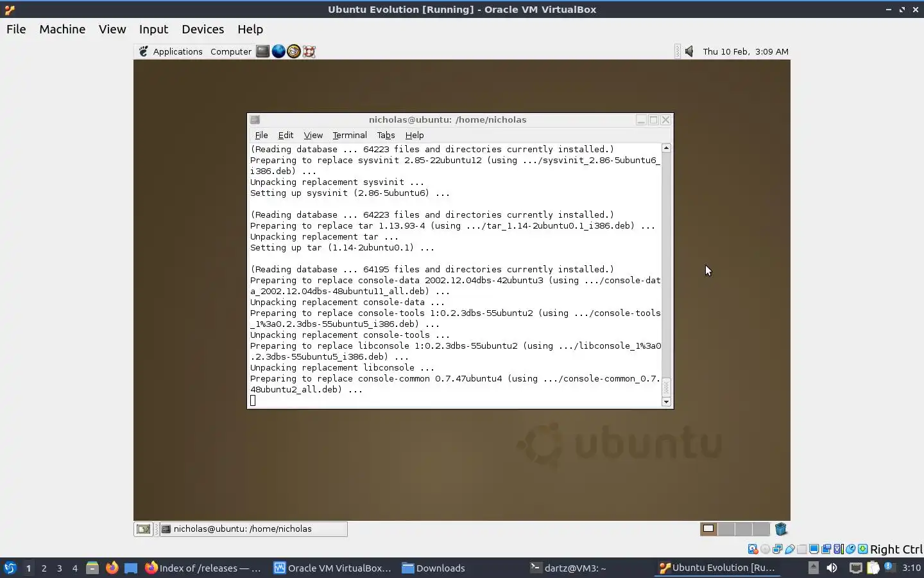Open VirtualBox Input menu
This screenshot has height=578, width=924.
coord(154,30)
